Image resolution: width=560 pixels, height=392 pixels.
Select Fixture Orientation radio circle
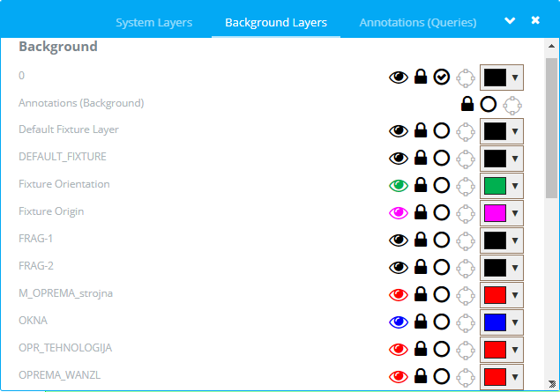442,186
